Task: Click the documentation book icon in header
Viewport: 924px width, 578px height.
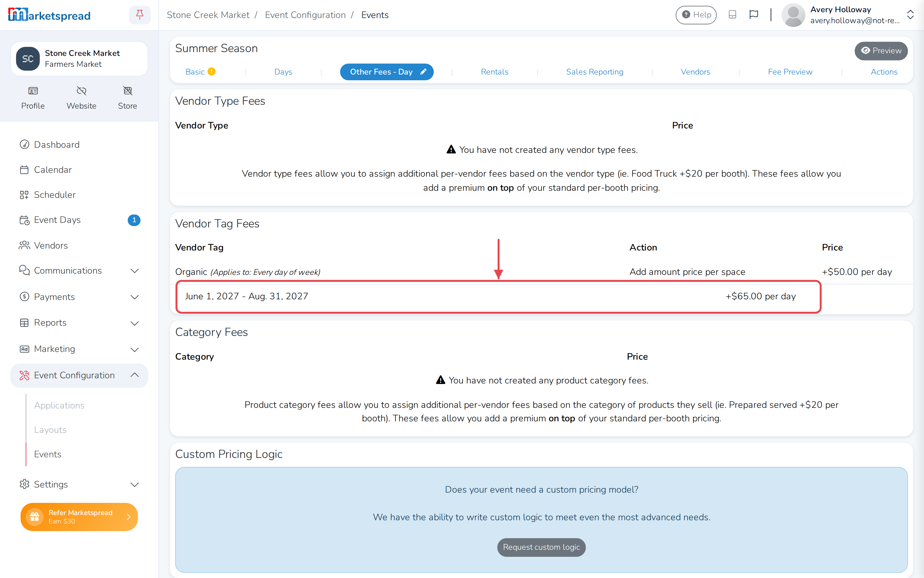Action: point(732,14)
